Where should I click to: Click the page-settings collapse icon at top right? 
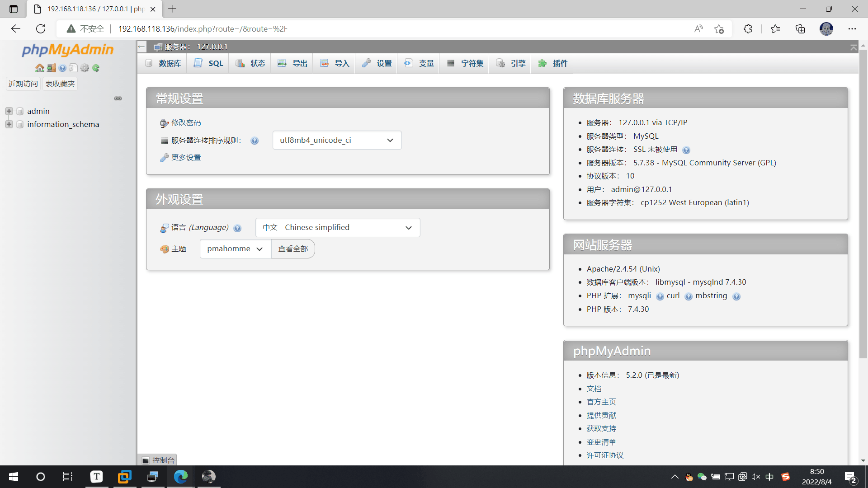coord(854,47)
